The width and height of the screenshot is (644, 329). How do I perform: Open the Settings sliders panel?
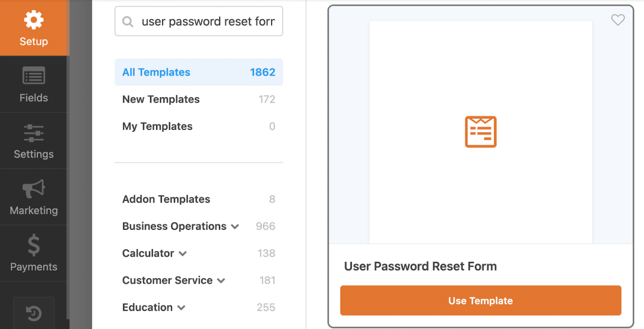click(x=34, y=140)
